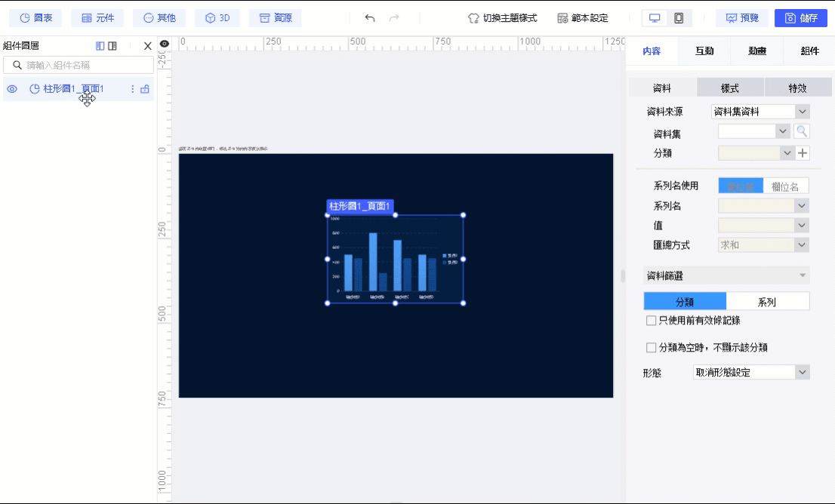Viewport: 835px width, 504px height.
Task: Click the top-right chart resize handle
Action: [464, 215]
